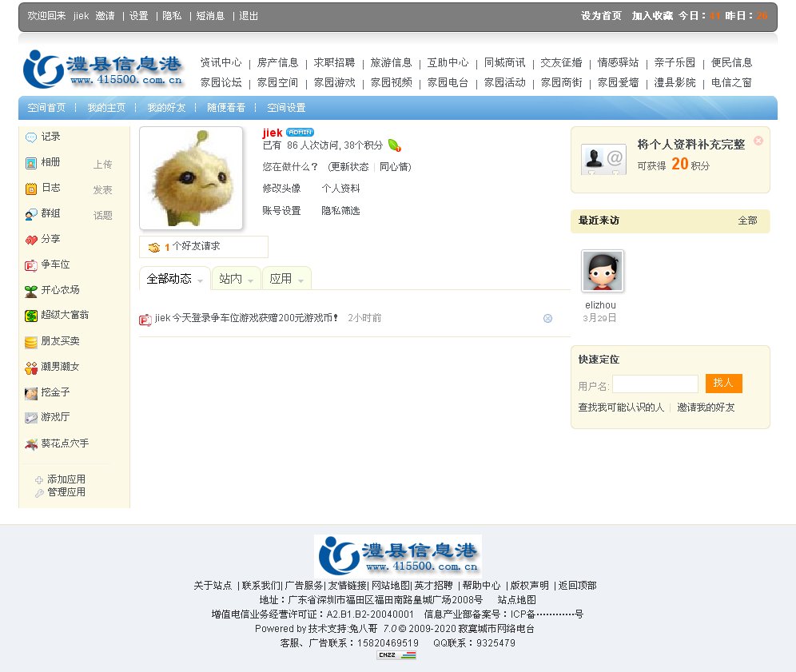
Task: Click the 添加应用 plus icon
Action: tap(39, 480)
